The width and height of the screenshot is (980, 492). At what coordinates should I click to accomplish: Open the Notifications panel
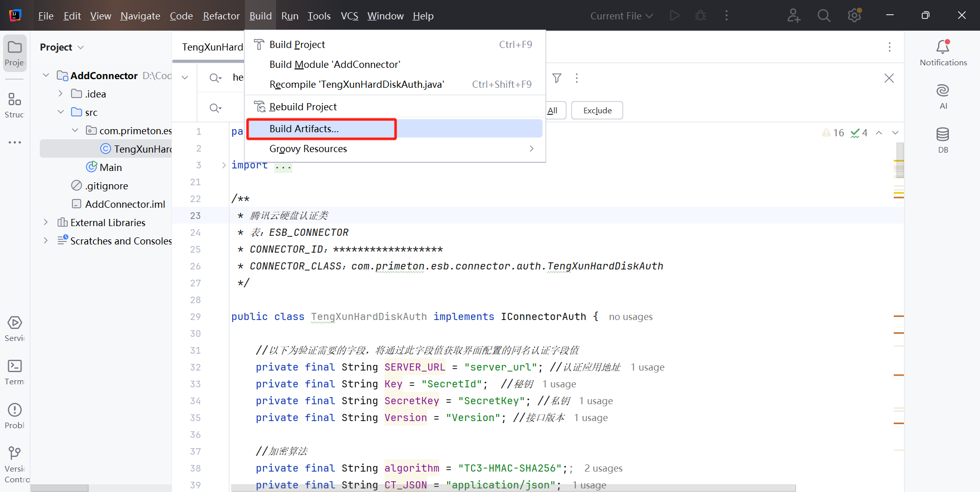[x=943, y=53]
